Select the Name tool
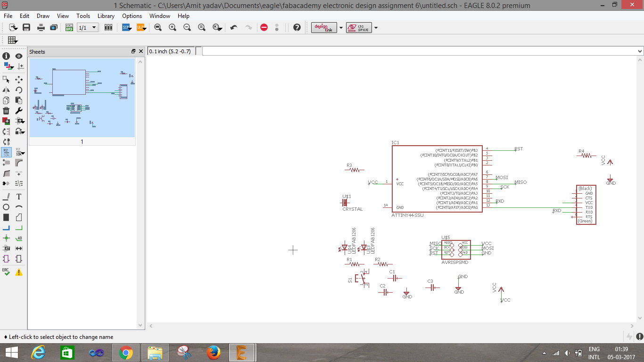 [x=6, y=152]
